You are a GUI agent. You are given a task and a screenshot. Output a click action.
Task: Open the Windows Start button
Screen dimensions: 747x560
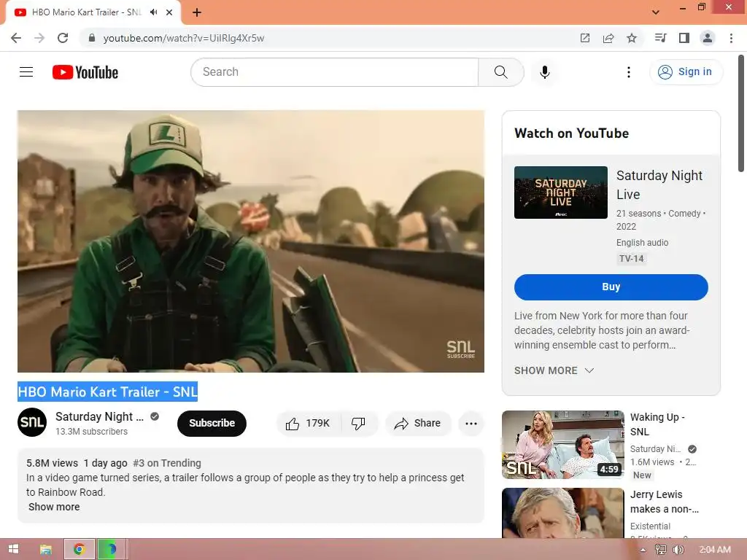click(13, 549)
